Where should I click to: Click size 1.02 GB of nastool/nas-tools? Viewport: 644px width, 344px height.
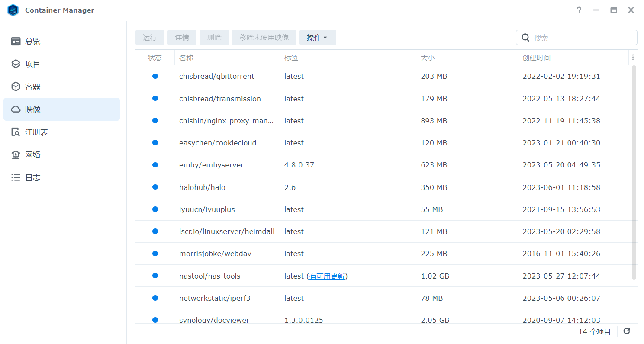pos(435,276)
